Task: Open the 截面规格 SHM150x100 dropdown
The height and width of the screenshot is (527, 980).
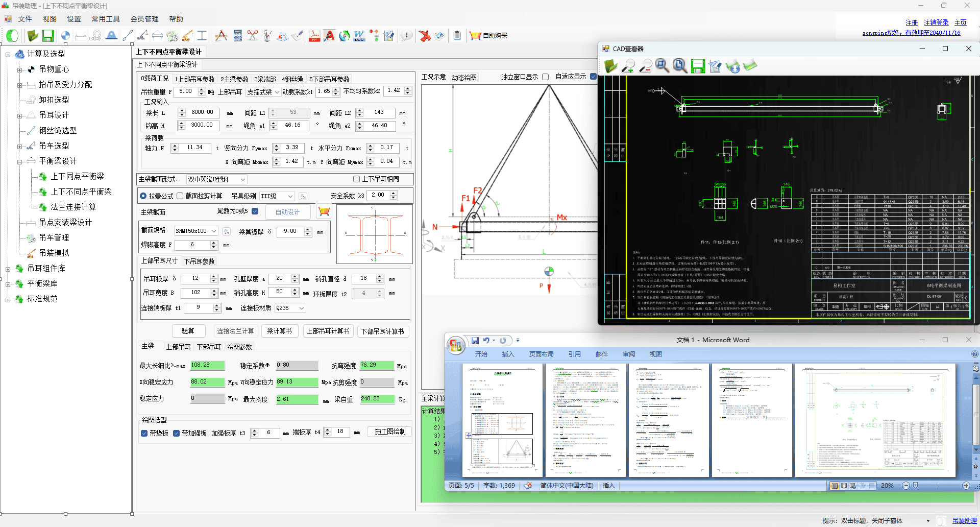Action: coord(214,231)
